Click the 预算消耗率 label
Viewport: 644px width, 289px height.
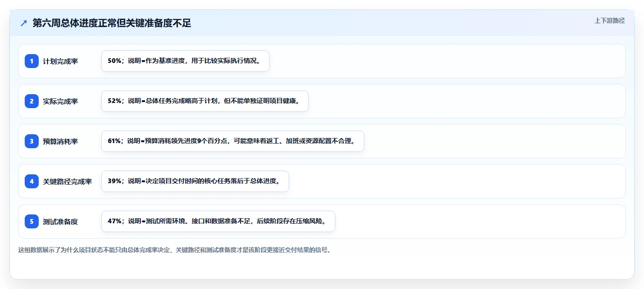(x=60, y=141)
